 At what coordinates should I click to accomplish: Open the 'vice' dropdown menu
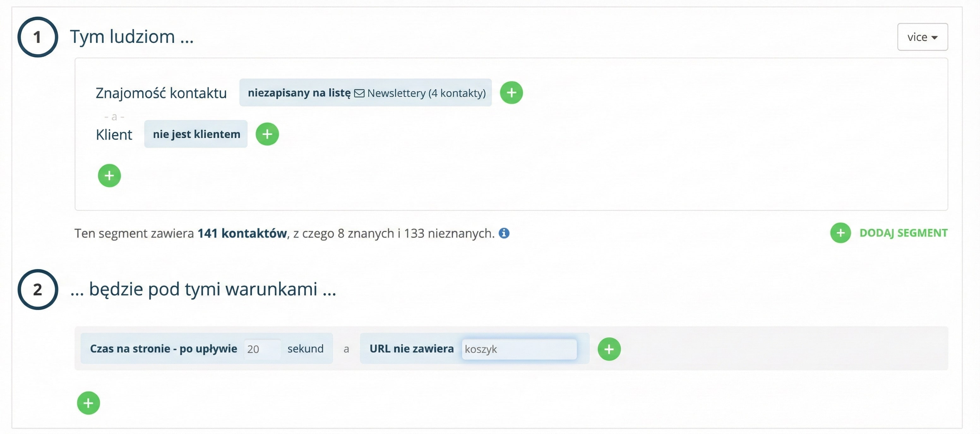(x=922, y=37)
